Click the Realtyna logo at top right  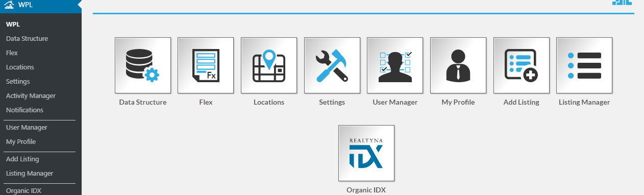[x=622, y=3]
